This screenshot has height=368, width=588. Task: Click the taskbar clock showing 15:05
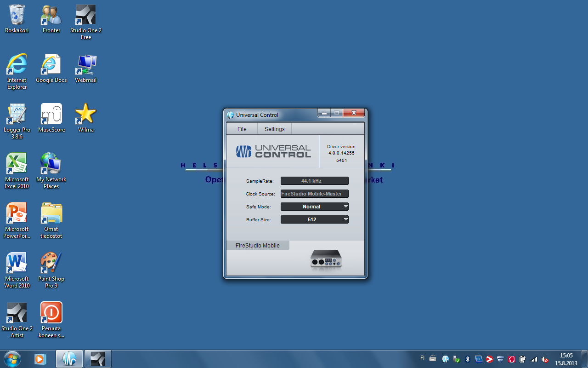[x=566, y=359]
